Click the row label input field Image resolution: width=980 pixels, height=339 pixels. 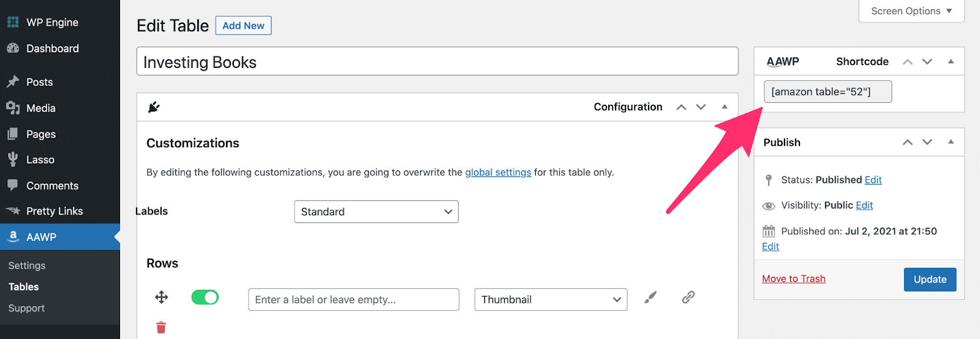click(353, 300)
